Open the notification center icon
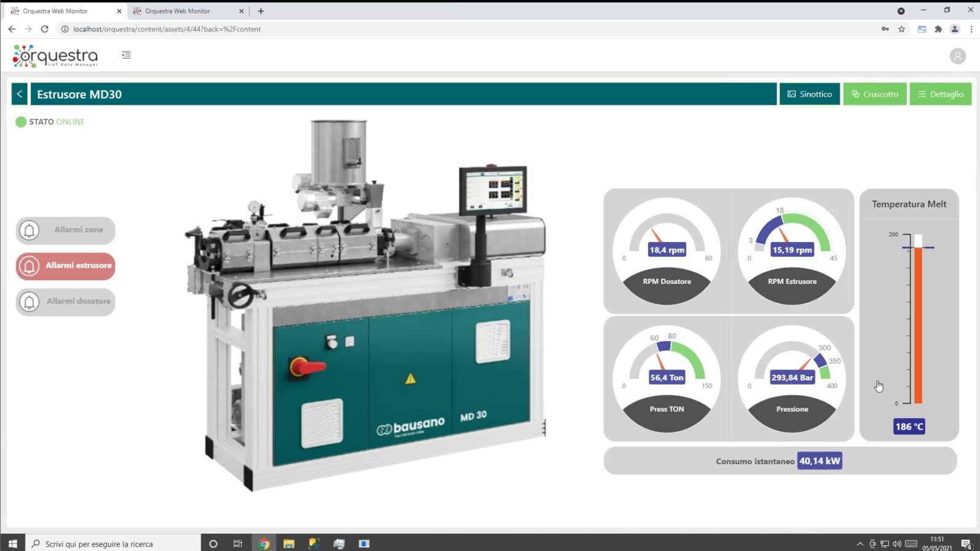Screen dimensions: 980x551 tap(966, 544)
